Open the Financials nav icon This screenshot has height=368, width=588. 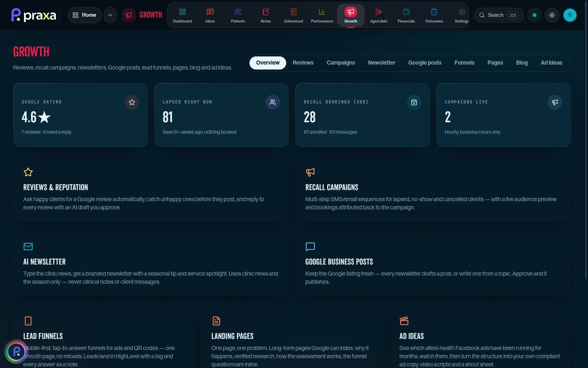coord(406,15)
